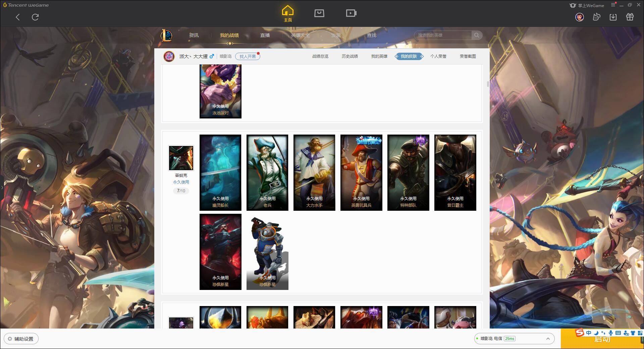Open the gift box icon
The image size is (644, 349).
[630, 17]
